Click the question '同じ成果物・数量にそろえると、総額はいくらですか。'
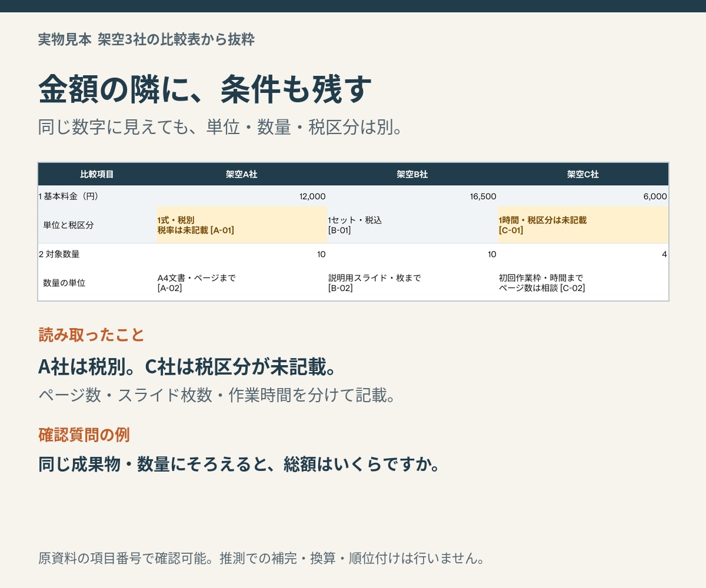The height and width of the screenshot is (588, 706). pyautogui.click(x=239, y=465)
